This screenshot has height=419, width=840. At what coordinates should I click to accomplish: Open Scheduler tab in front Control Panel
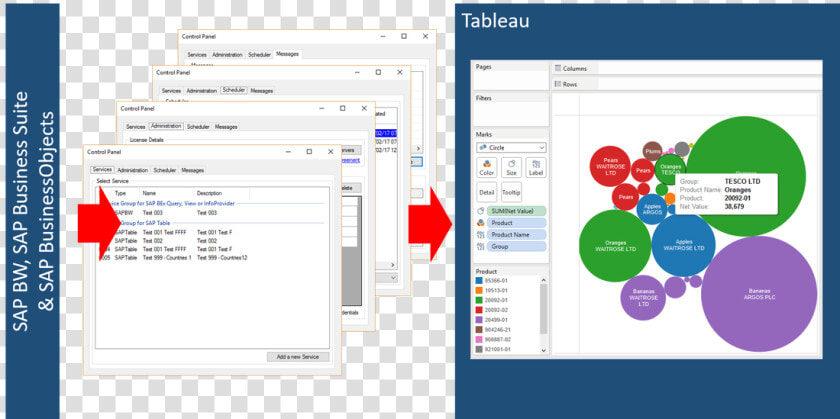click(x=164, y=170)
